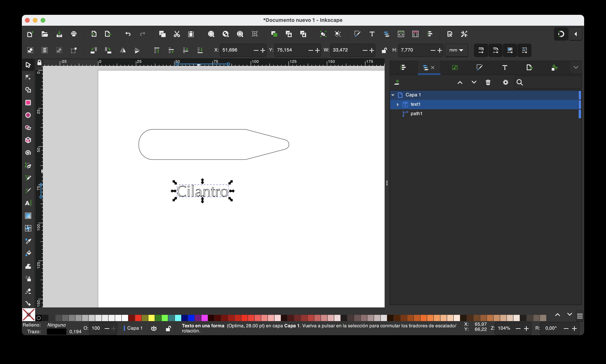Image resolution: width=606 pixels, height=364 pixels.
Task: Open the palette menu button
Action: click(x=580, y=316)
